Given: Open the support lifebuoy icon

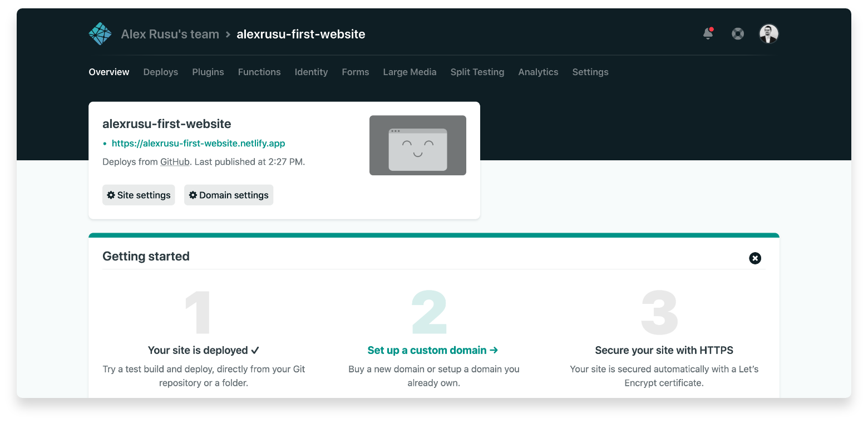Looking at the screenshot, I should tap(738, 34).
